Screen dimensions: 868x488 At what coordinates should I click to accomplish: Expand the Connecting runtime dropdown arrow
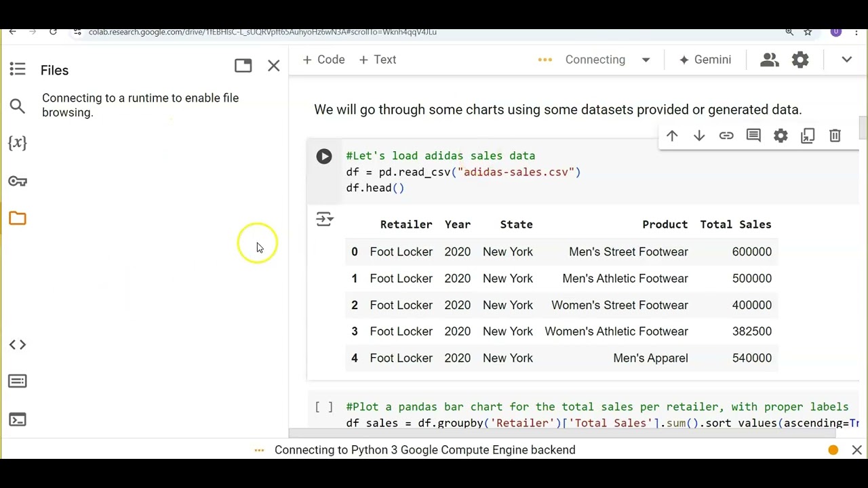click(646, 60)
